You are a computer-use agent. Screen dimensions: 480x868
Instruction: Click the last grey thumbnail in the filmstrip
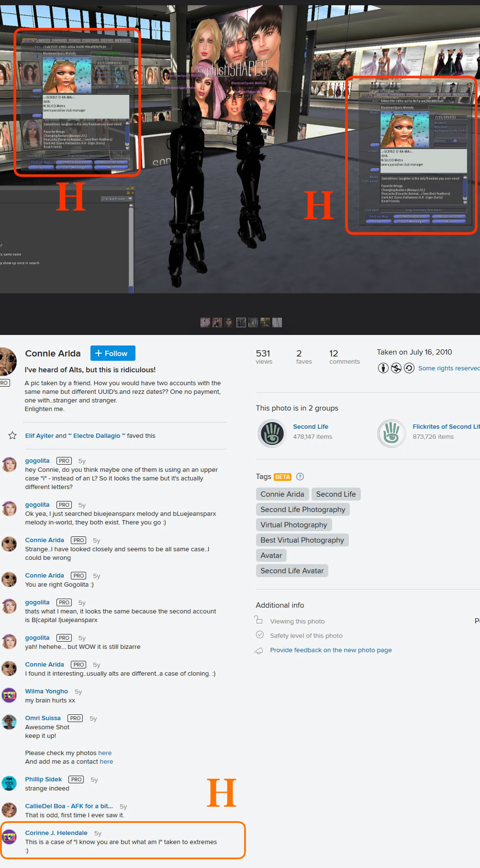point(277,323)
